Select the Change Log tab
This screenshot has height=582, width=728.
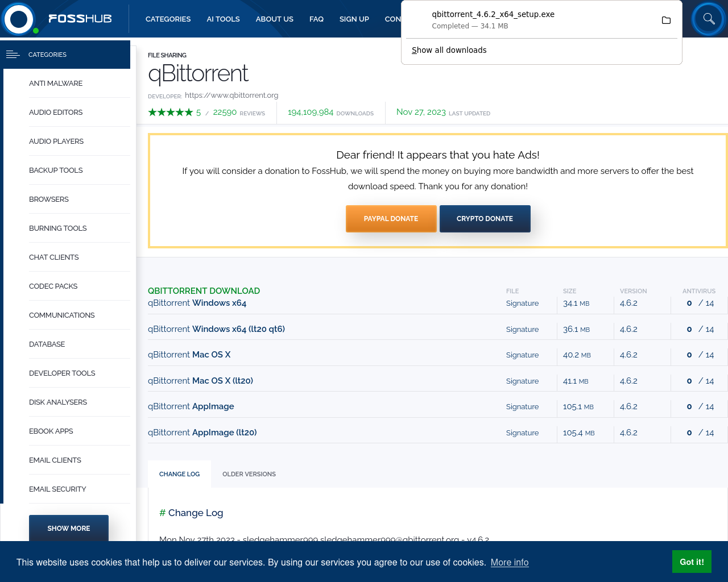[179, 474]
